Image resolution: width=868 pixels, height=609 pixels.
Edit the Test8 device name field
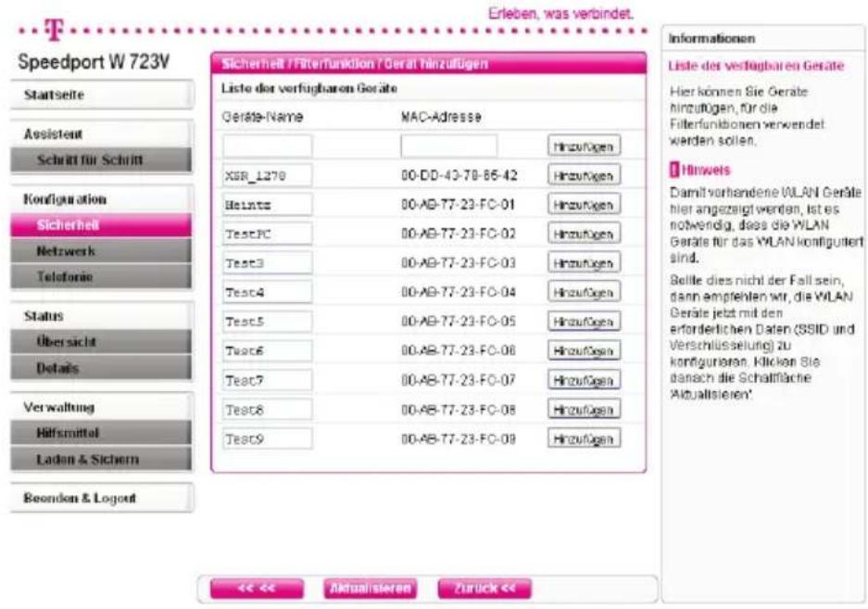[268, 410]
